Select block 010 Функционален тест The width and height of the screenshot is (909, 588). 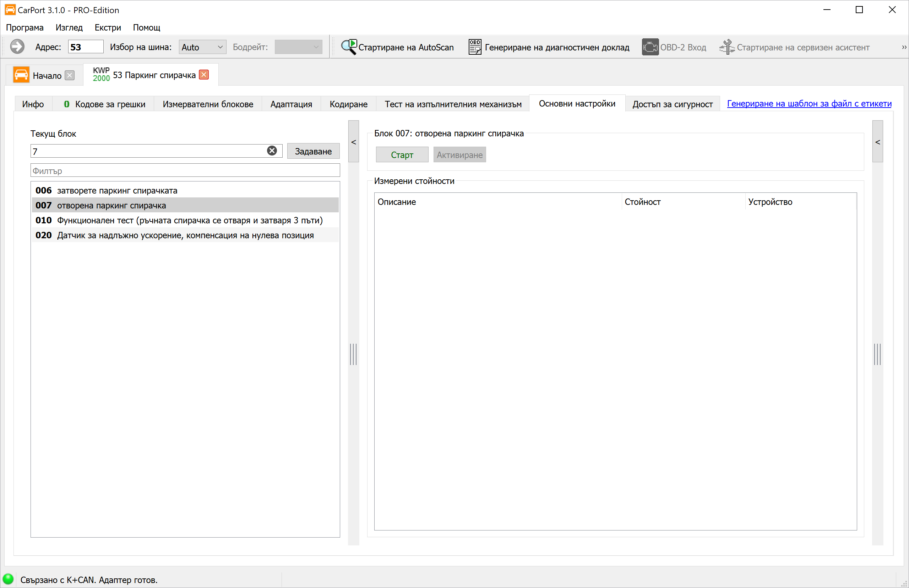[185, 220]
